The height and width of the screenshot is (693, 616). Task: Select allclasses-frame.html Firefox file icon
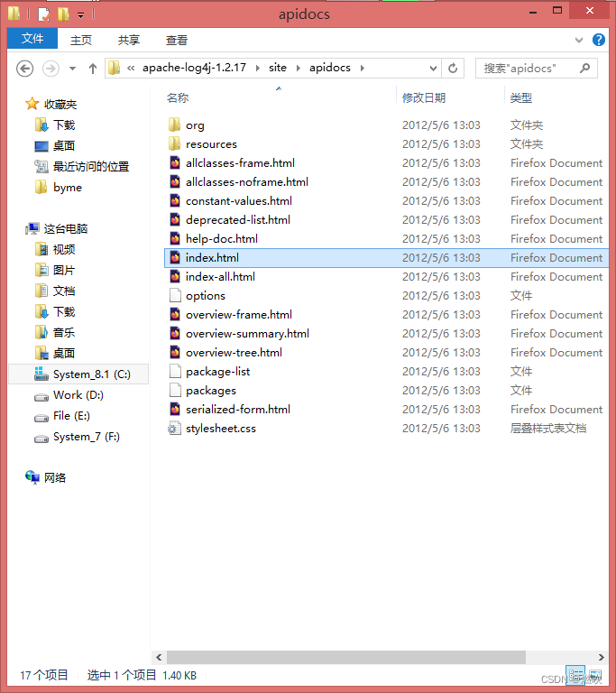(x=175, y=162)
